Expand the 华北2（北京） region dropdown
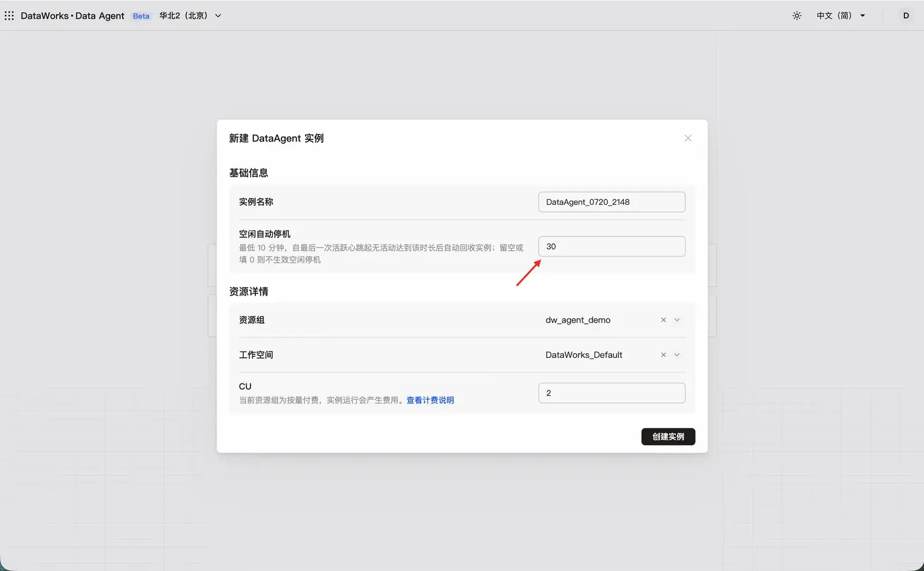This screenshot has width=924, height=571. (x=191, y=16)
